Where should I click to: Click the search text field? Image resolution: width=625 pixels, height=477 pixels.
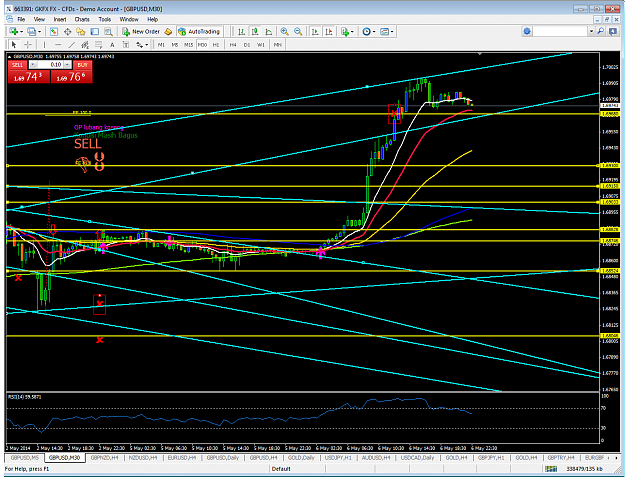[561, 31]
